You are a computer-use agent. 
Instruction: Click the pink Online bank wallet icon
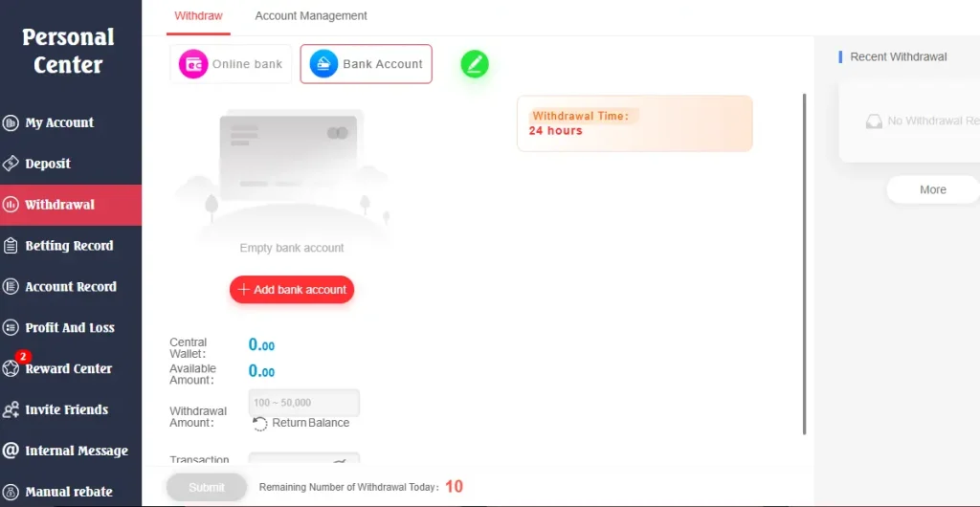[x=193, y=64]
